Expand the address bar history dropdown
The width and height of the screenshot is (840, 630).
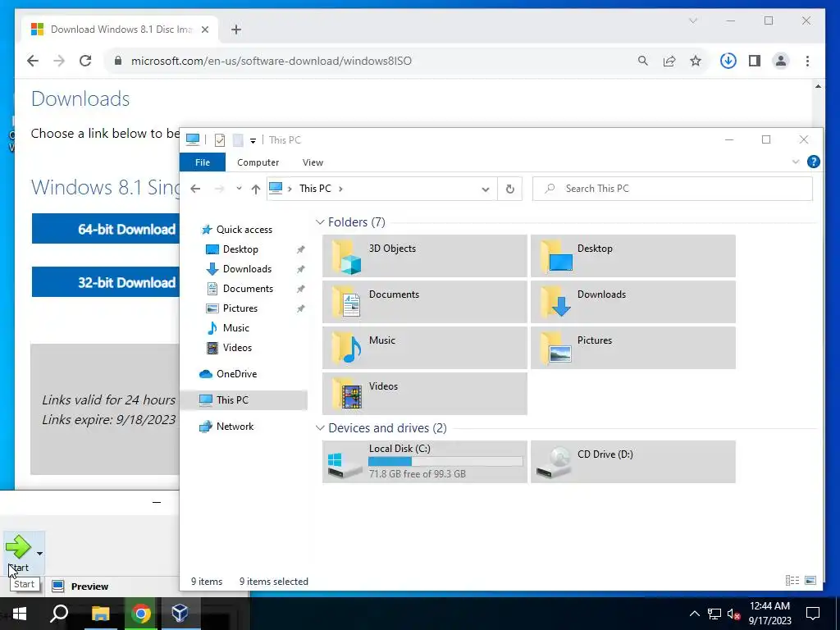[x=486, y=189]
